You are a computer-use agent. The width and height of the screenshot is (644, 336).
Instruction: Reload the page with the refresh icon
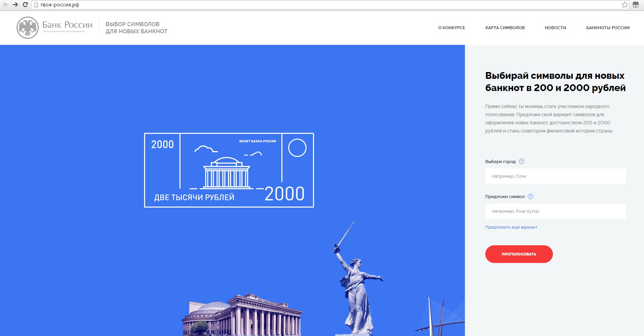pos(25,5)
